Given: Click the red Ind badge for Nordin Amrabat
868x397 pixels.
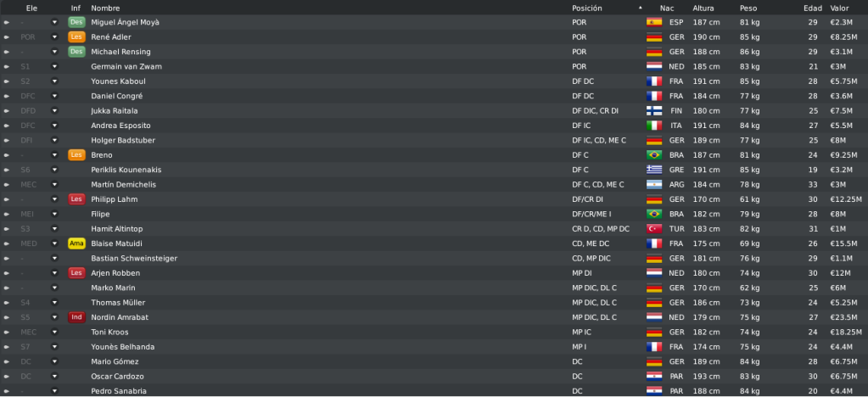Looking at the screenshot, I should (x=76, y=317).
